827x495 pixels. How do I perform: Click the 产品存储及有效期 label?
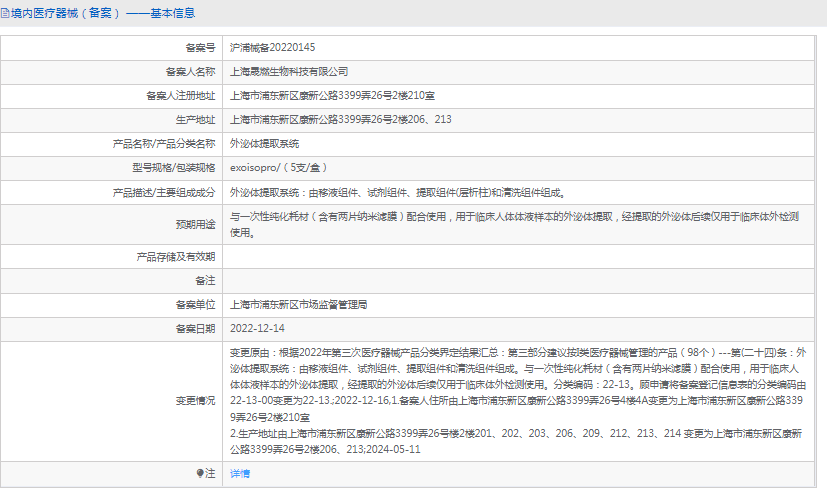(176, 257)
